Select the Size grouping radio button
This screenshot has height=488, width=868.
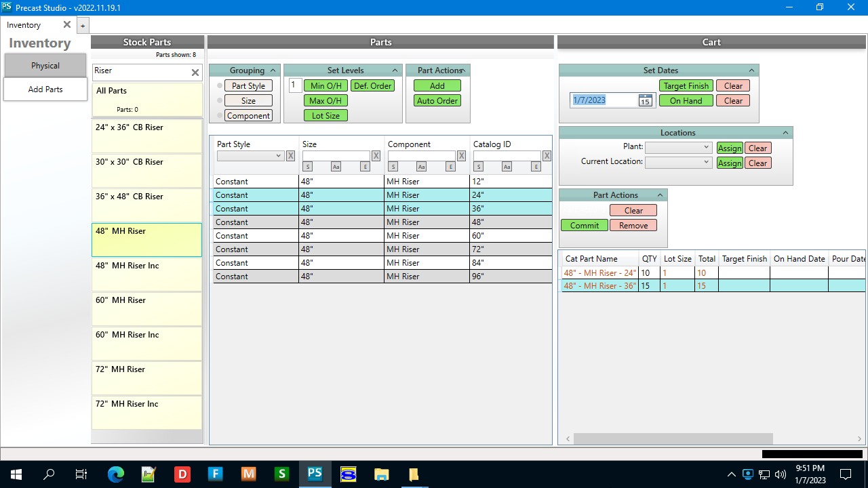pyautogui.click(x=219, y=101)
